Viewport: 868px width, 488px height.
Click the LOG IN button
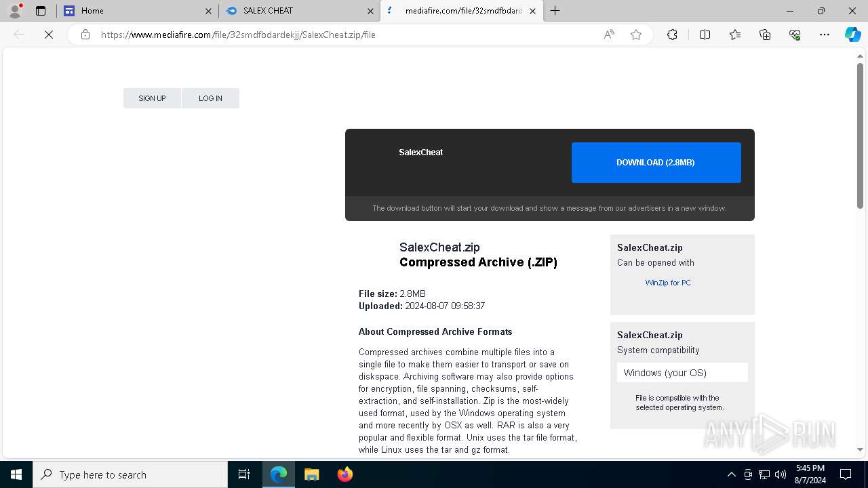pyautogui.click(x=210, y=98)
